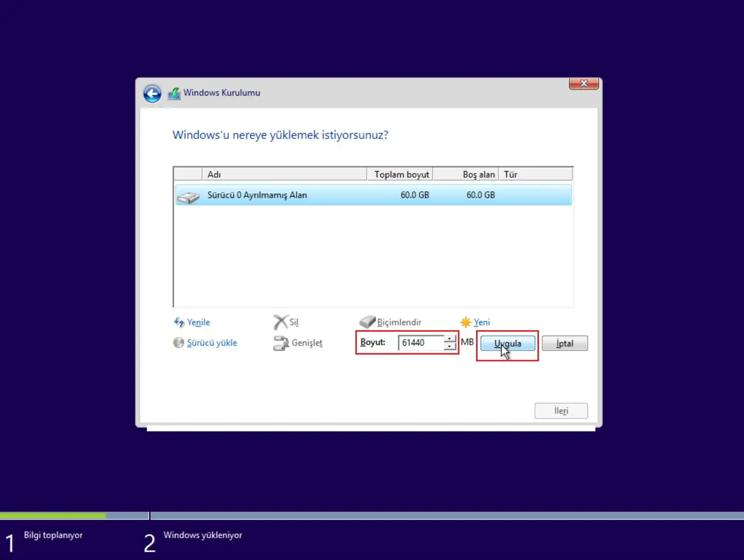This screenshot has width=744, height=560.
Task: Click the back navigation arrow icon
Action: click(x=151, y=94)
